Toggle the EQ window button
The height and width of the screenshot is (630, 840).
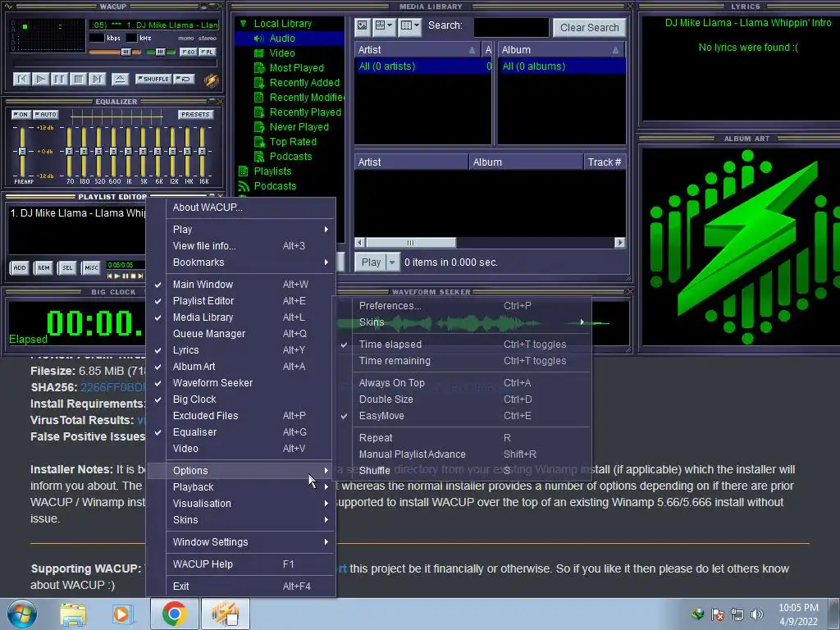[188, 52]
